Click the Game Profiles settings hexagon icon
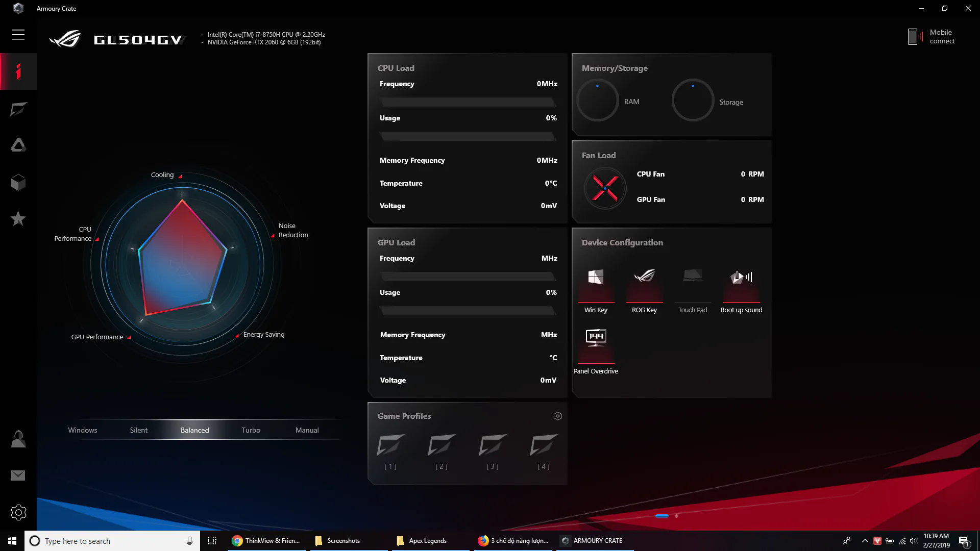Image resolution: width=980 pixels, height=551 pixels. (558, 416)
